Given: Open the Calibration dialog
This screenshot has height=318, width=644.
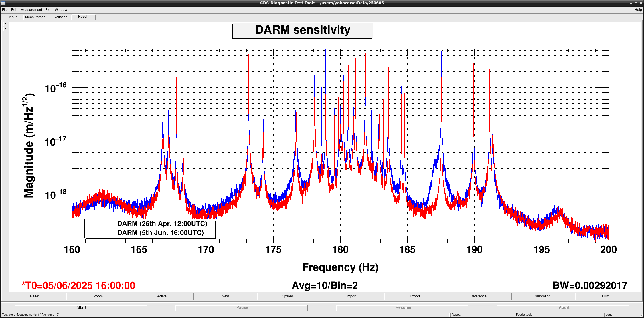Looking at the screenshot, I should [x=543, y=296].
